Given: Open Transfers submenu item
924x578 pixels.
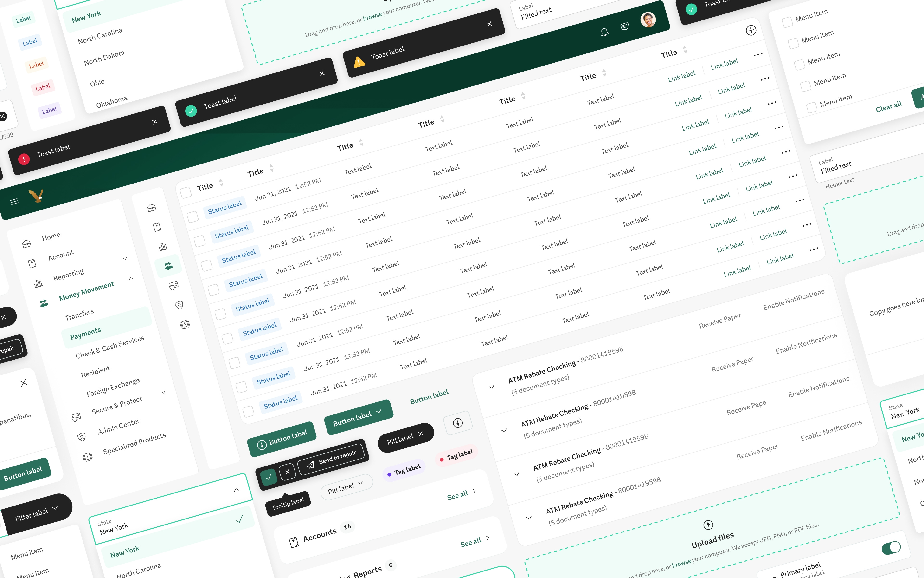Looking at the screenshot, I should 79,315.
